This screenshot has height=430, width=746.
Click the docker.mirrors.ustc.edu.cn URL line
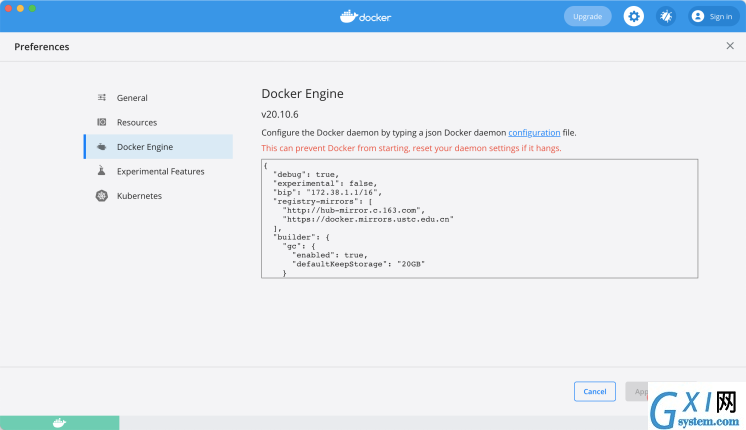click(368, 219)
